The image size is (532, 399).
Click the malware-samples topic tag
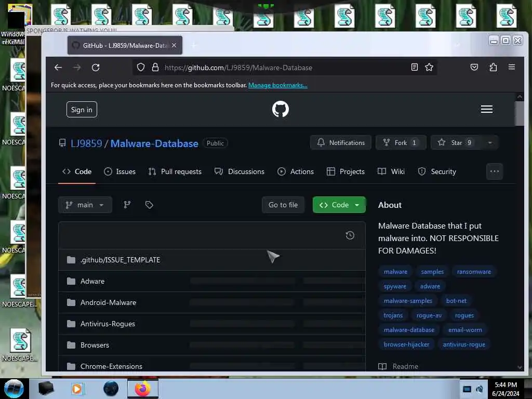click(x=408, y=301)
